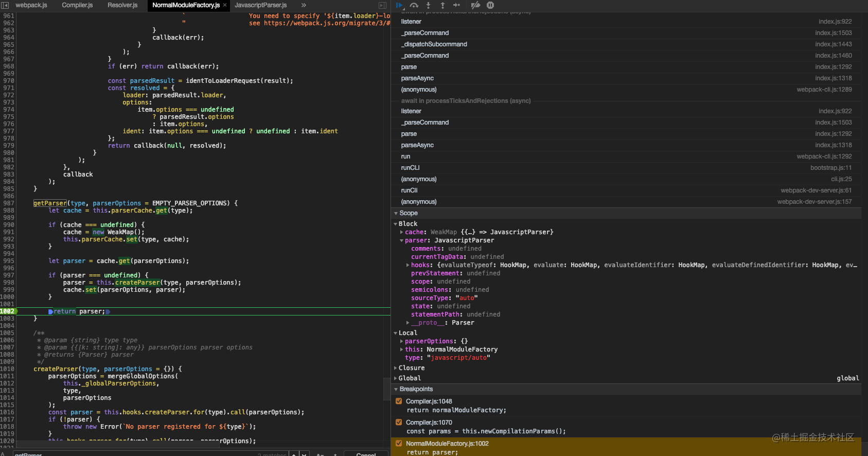Open the webpack-dev-server.js:157 source link
The width and height of the screenshot is (868, 456).
(814, 202)
